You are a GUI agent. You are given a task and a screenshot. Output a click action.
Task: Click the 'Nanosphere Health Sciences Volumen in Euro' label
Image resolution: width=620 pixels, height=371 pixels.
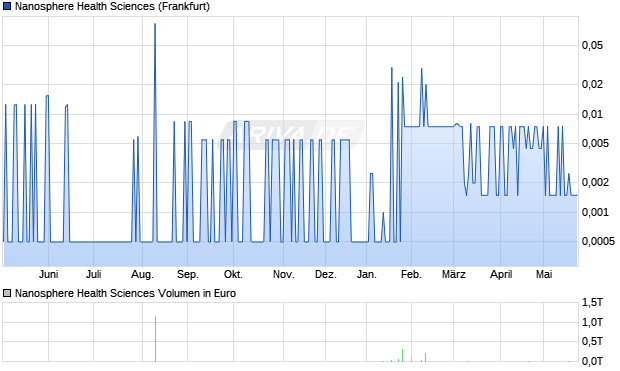[125, 293]
